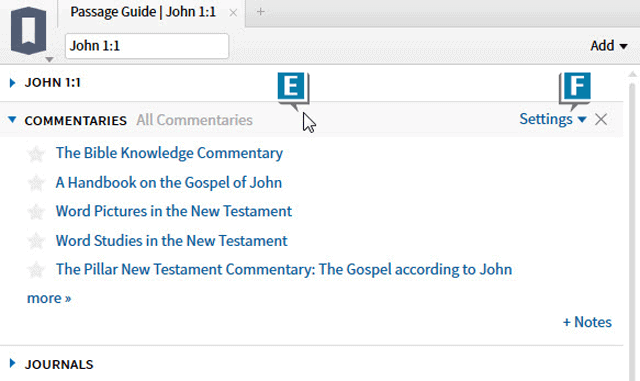Open the Settings dropdown for Commentaries

[x=553, y=119]
